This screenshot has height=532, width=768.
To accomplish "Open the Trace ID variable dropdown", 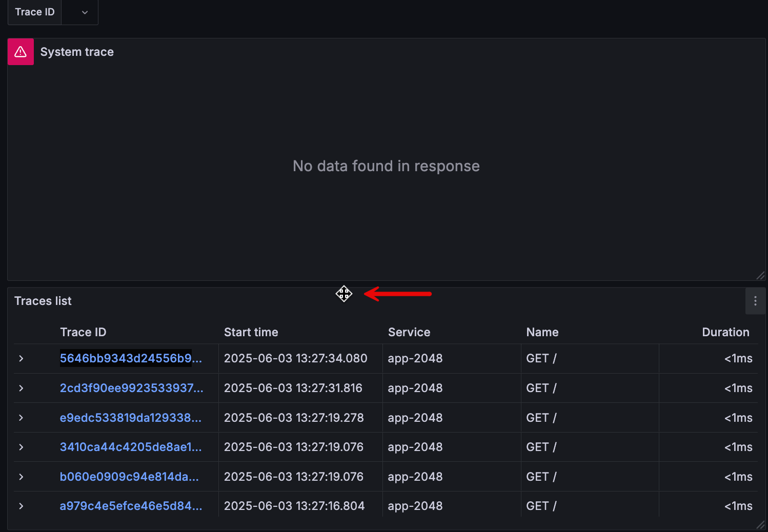I will [85, 12].
